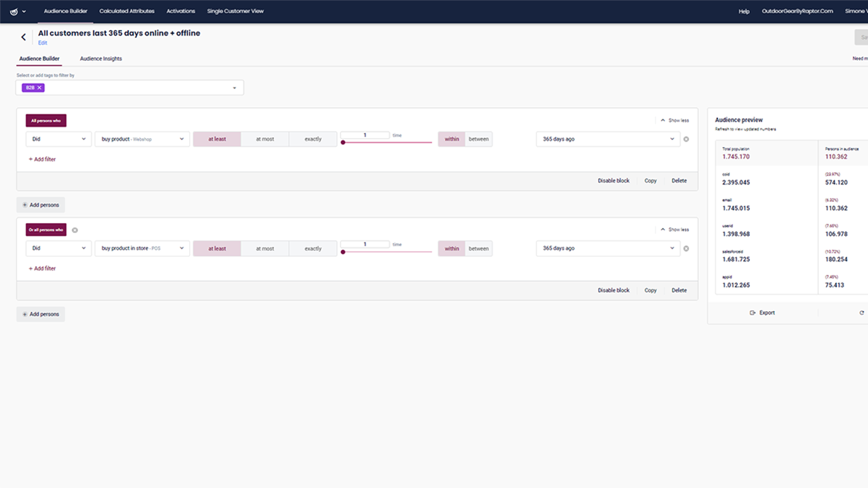Delete the second block
The image size is (868, 488).
[679, 290]
